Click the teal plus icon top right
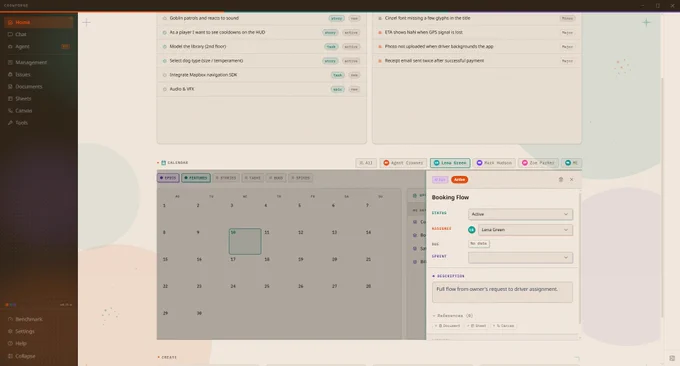The image size is (680, 366). coord(646,22)
